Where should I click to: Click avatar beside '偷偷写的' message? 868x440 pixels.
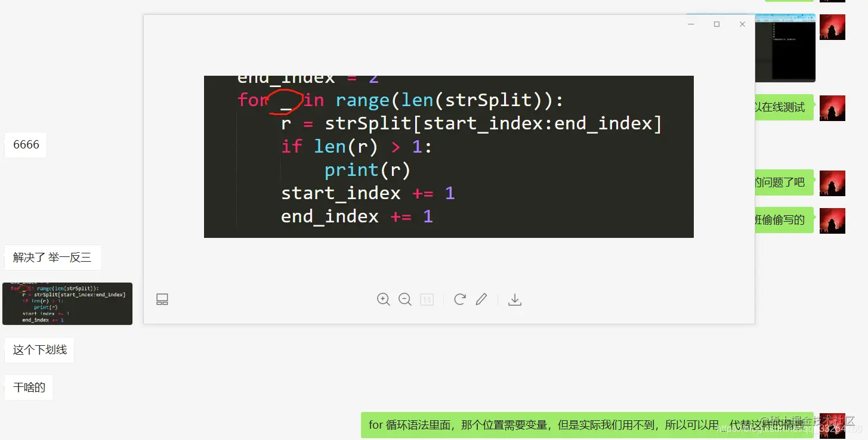pyautogui.click(x=832, y=221)
